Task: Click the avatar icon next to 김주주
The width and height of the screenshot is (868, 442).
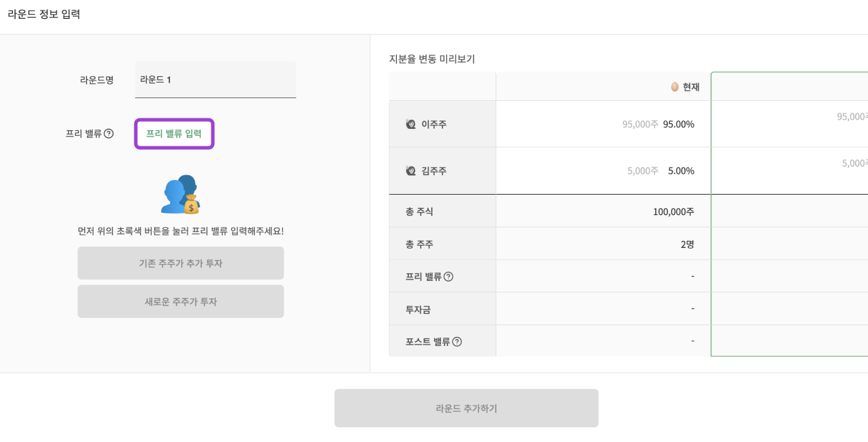Action: pos(411,171)
